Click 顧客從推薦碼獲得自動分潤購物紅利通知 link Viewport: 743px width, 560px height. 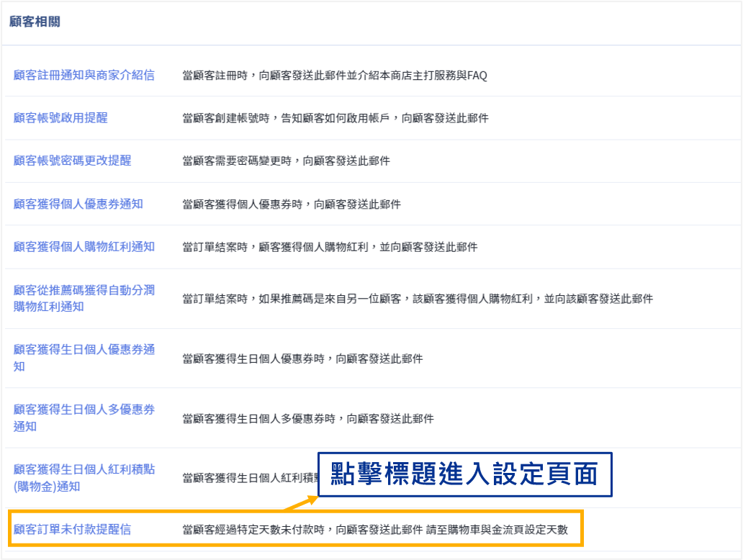click(x=84, y=298)
